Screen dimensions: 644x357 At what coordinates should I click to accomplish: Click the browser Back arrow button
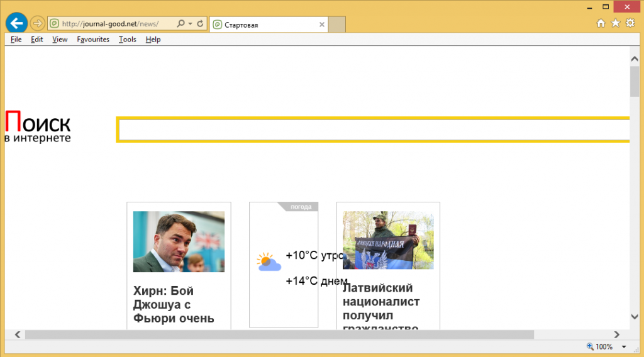(x=16, y=23)
